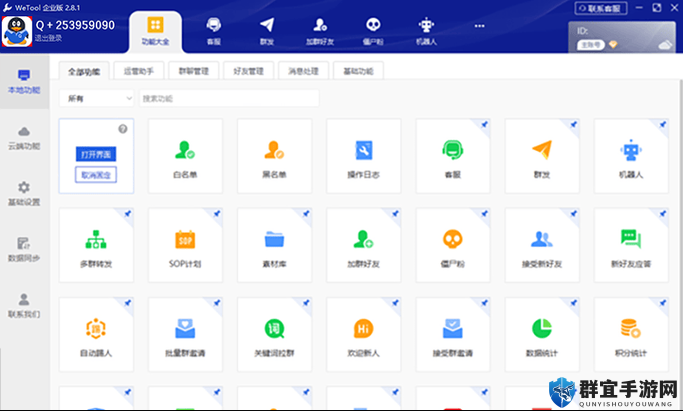Select 云端功能 cloud icon in sidebar
This screenshot has width=683, height=411.
(24, 138)
